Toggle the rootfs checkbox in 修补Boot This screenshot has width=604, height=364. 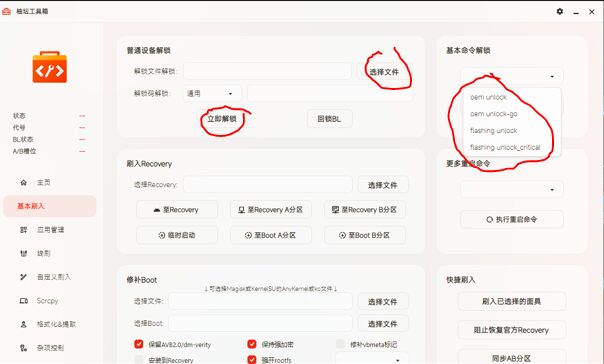pos(252,360)
